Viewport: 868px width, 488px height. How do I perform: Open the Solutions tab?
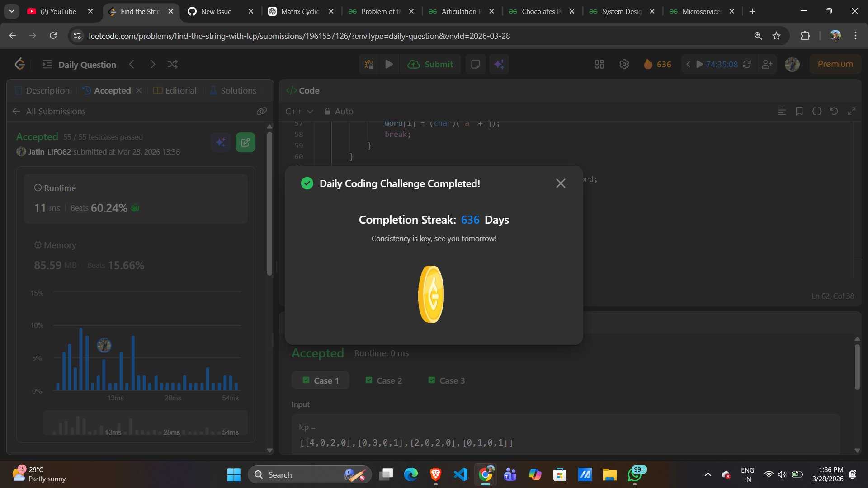pos(233,90)
